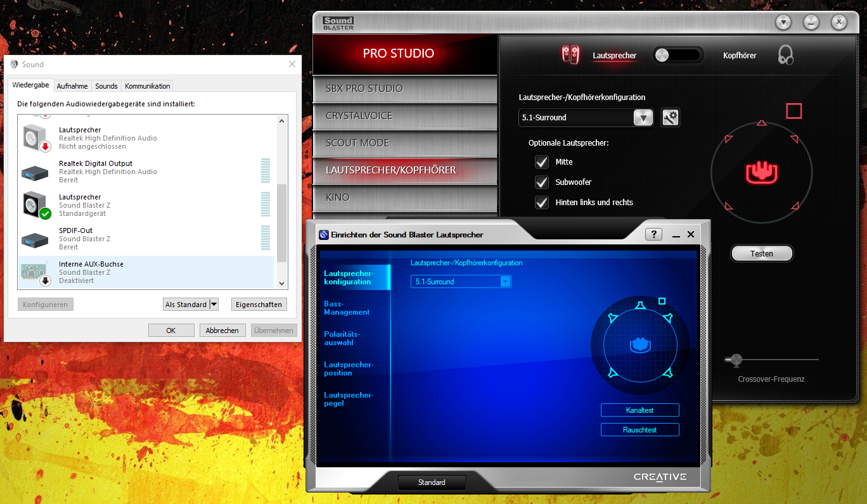The height and width of the screenshot is (504, 867).
Task: Open Lautsprecherposition in setup dialog
Action: tap(349, 369)
